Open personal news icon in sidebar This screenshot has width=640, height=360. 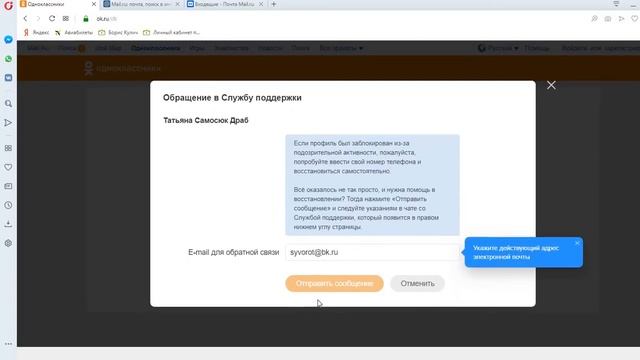coord(8,186)
